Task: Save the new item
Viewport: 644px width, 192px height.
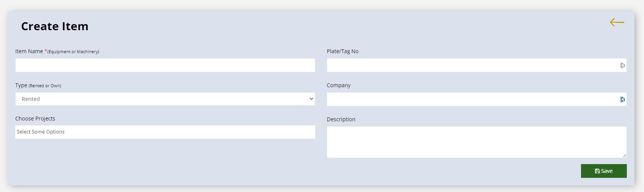Action: coord(604,171)
